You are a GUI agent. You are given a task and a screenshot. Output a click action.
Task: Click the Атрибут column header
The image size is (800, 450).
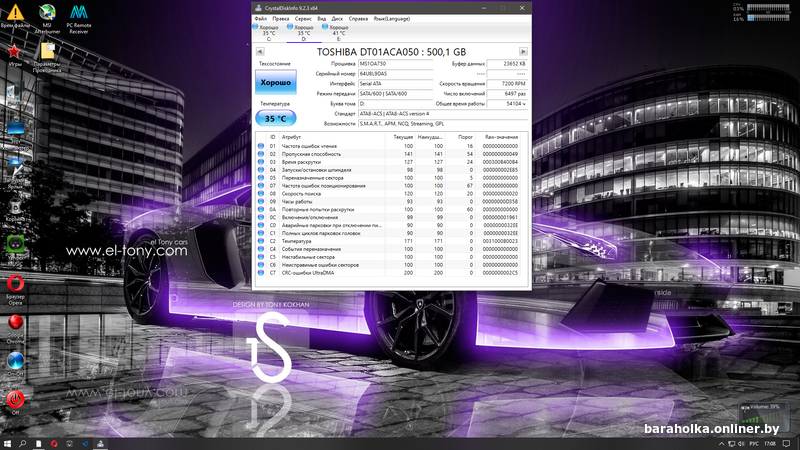pyautogui.click(x=333, y=137)
